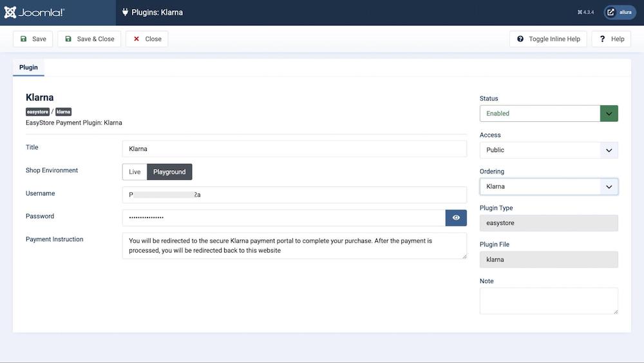
Task: Click the Payment Instruction text area
Action: (x=294, y=246)
